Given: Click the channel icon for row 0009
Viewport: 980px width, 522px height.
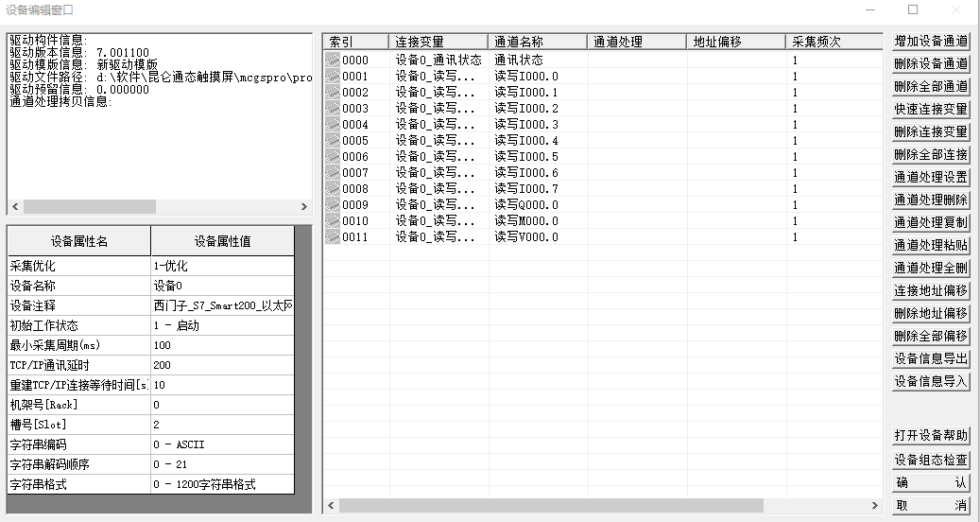Looking at the screenshot, I should [334, 204].
